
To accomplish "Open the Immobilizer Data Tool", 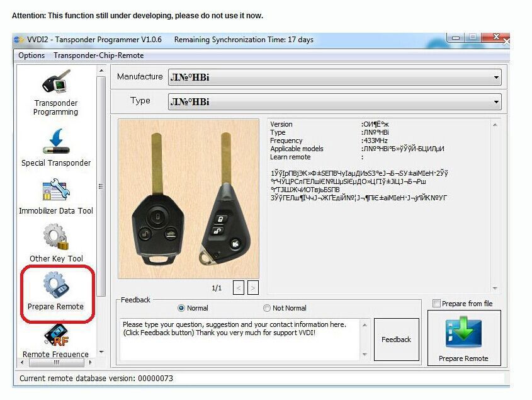I will pos(55,195).
